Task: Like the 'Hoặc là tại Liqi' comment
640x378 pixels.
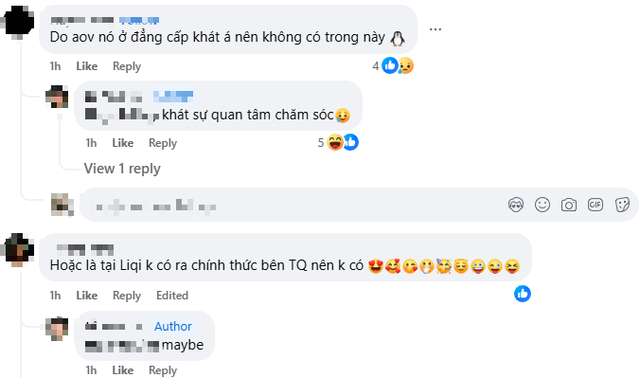Action: 87,295
